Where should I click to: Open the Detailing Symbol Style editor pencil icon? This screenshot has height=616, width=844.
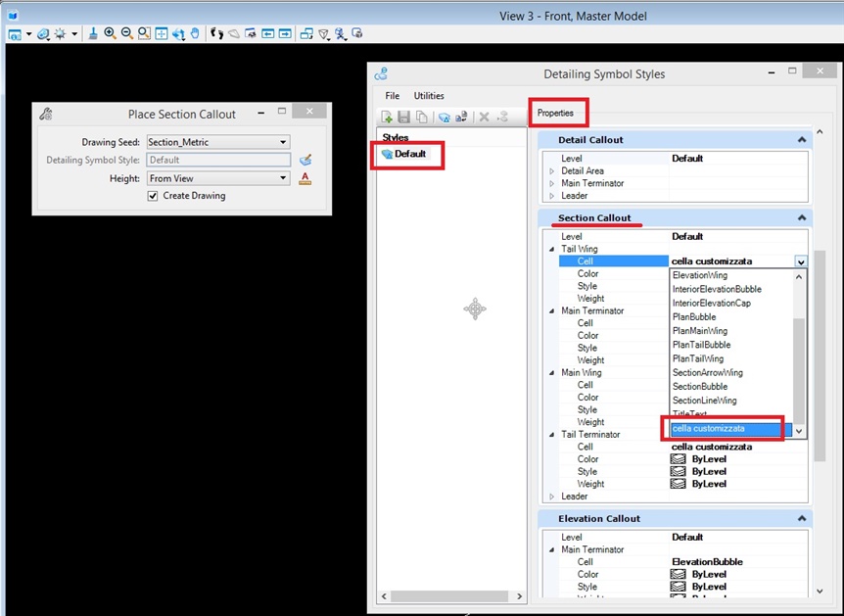point(304,159)
